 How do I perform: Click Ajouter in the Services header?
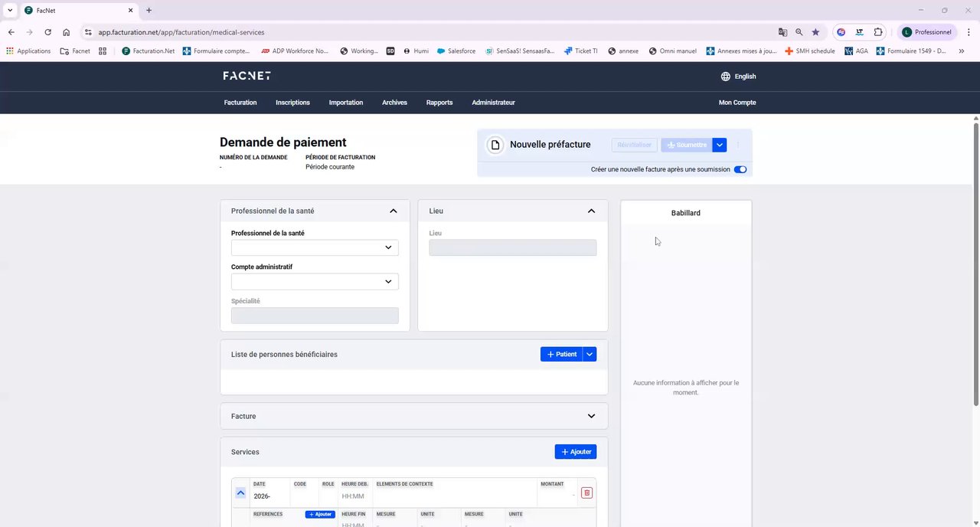576,452
